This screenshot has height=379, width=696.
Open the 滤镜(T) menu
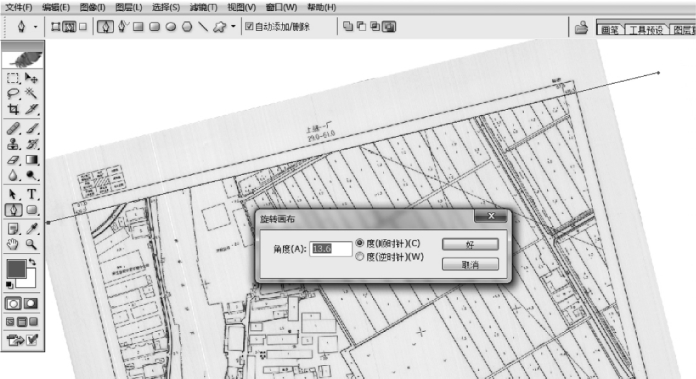click(203, 8)
